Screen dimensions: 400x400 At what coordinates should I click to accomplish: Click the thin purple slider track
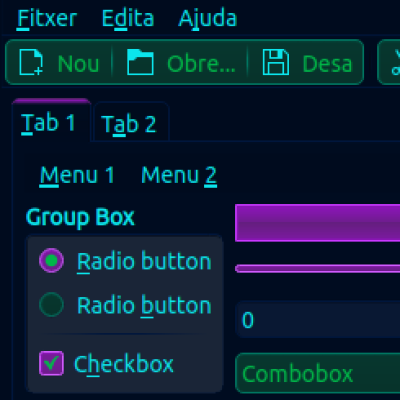tap(317, 268)
